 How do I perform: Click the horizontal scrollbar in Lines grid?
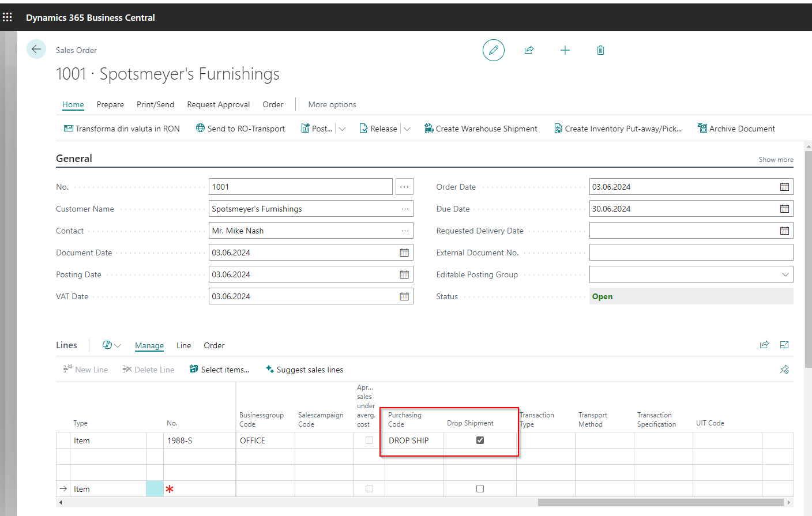click(660, 503)
